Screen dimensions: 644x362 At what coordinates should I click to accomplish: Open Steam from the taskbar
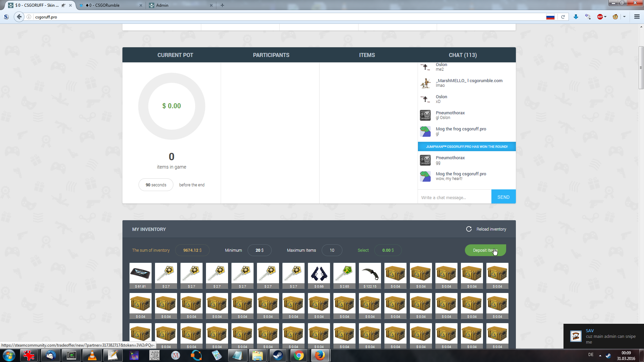click(278, 355)
